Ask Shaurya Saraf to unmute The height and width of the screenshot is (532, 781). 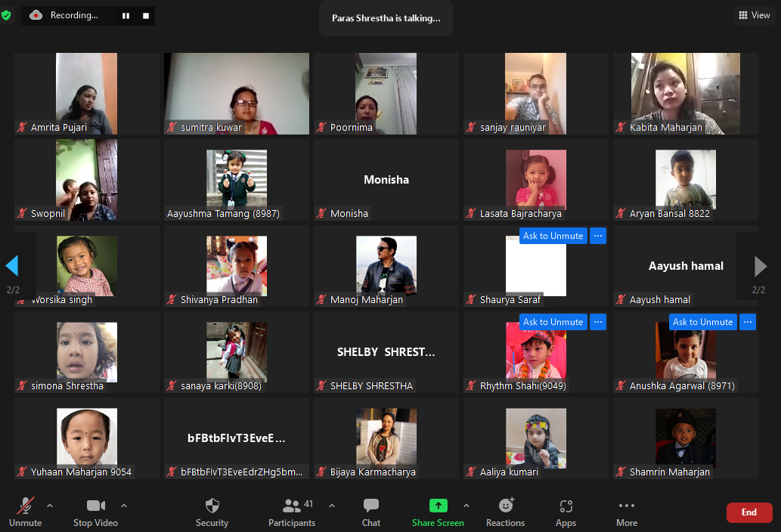tap(553, 236)
